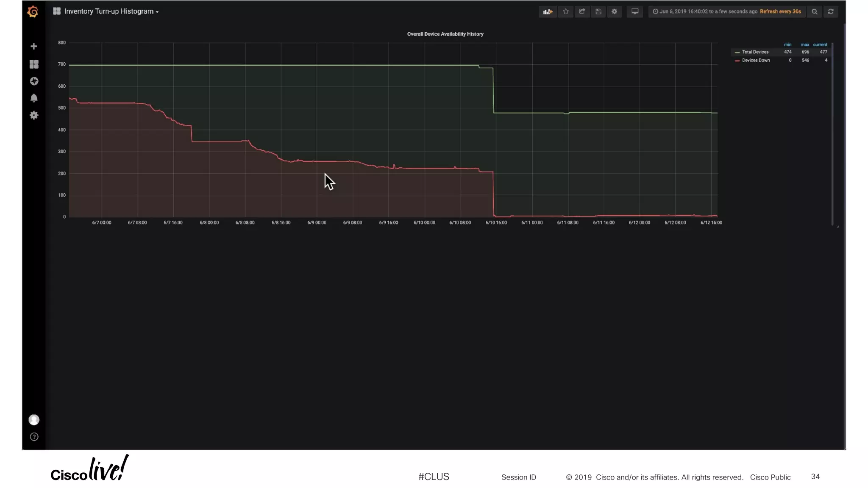Open dashboard settings gear in top bar

coord(614,11)
